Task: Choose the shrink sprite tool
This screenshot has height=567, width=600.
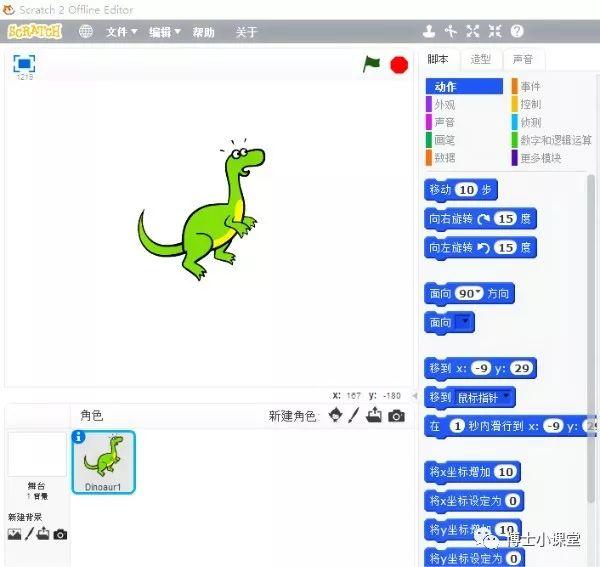Action: click(495, 32)
